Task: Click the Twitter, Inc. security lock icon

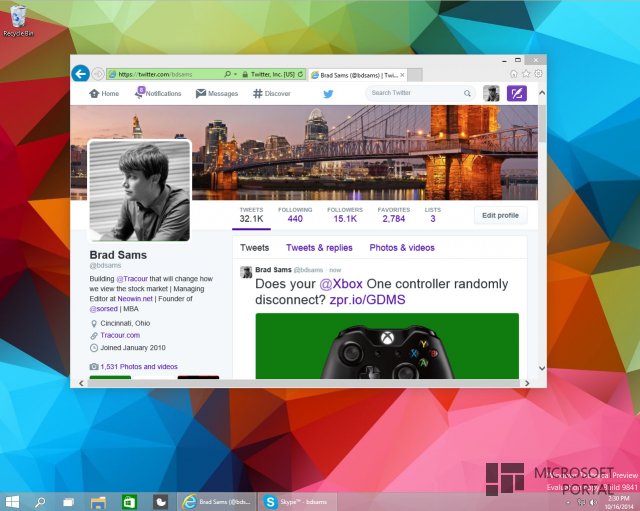Action: [x=245, y=74]
